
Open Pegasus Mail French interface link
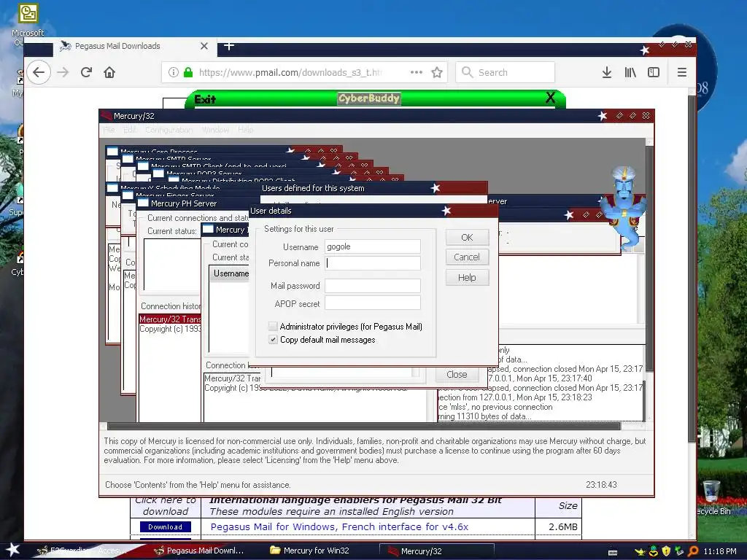pos(339,526)
